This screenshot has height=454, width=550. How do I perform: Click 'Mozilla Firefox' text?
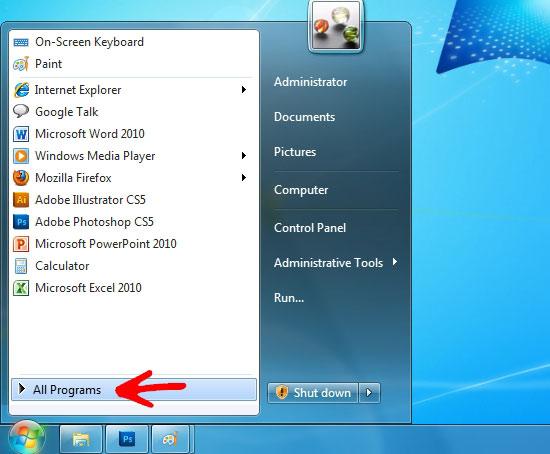[73, 178]
